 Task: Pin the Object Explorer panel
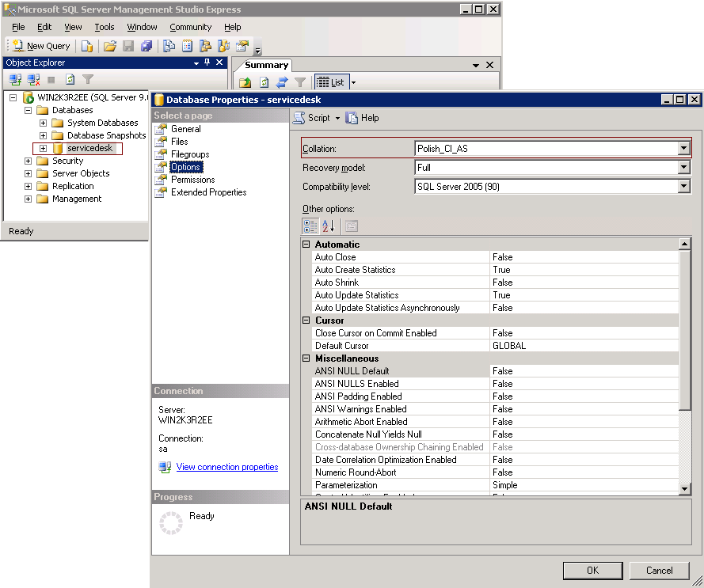point(207,63)
